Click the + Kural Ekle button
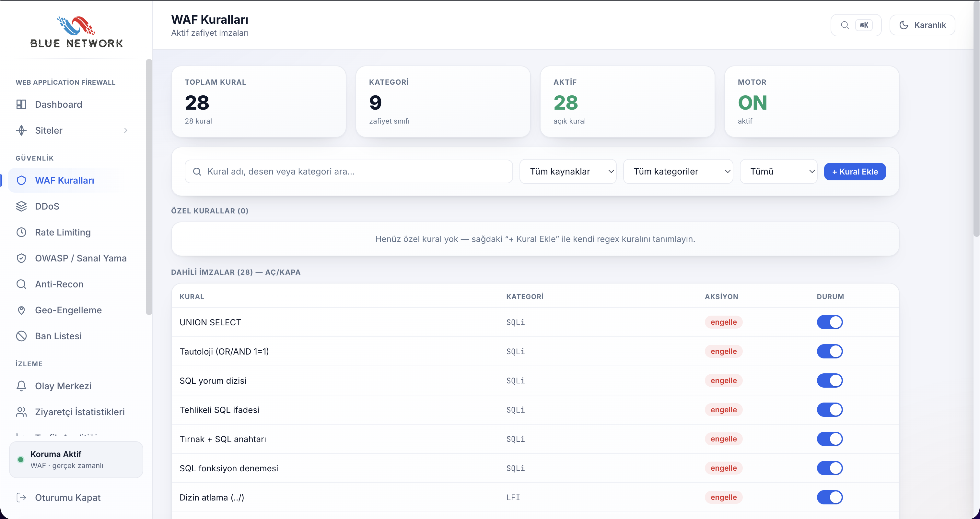Viewport: 980px width, 519px height. [x=855, y=172]
